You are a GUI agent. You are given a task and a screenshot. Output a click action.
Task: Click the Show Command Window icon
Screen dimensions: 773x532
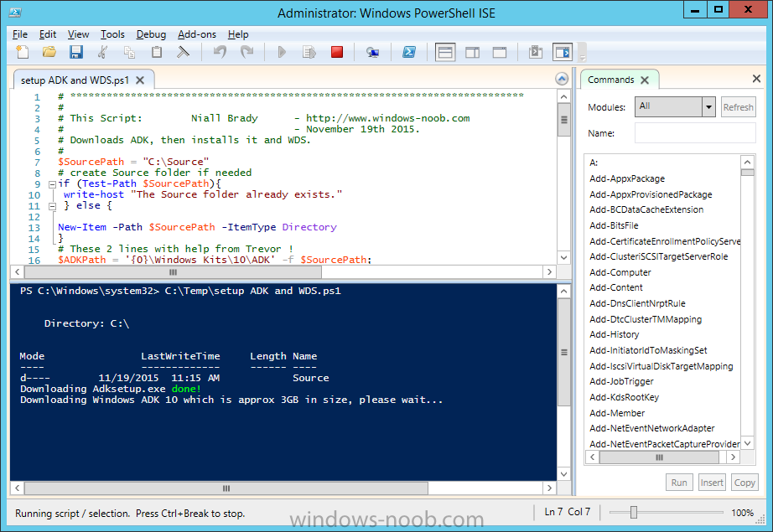tap(536, 52)
